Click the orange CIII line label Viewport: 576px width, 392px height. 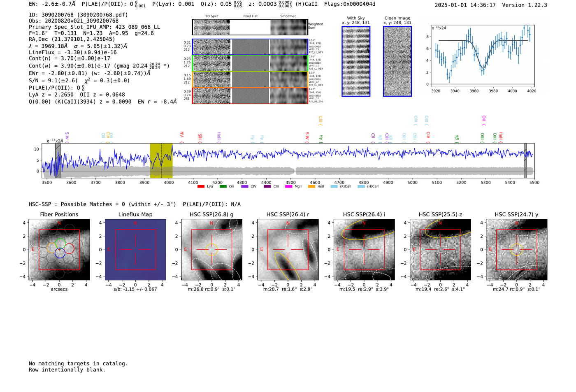coord(321,121)
